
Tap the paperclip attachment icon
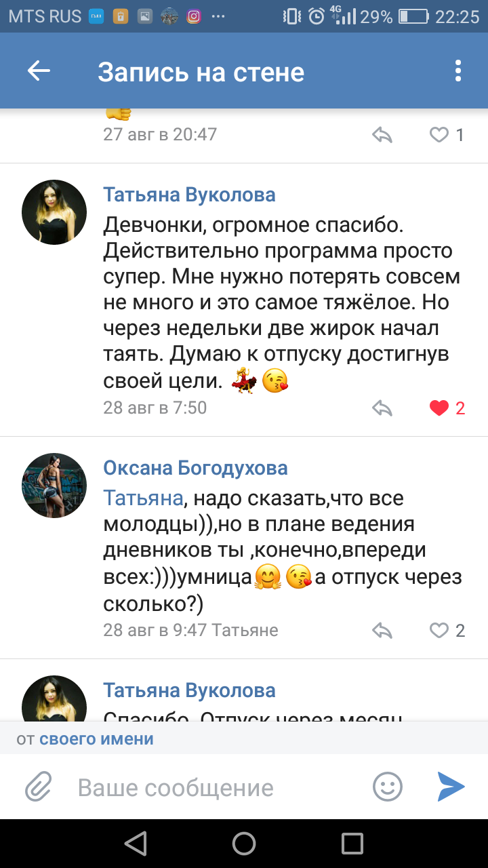pos(39,787)
